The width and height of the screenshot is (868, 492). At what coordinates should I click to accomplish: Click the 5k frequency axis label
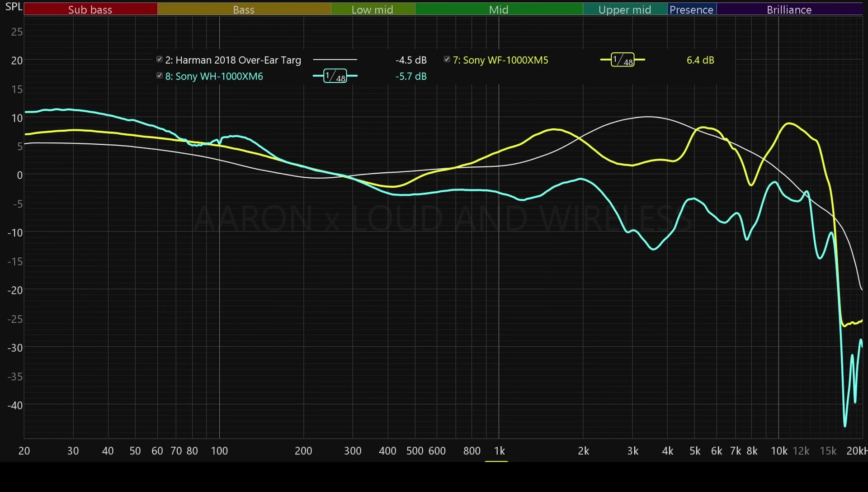coord(695,451)
